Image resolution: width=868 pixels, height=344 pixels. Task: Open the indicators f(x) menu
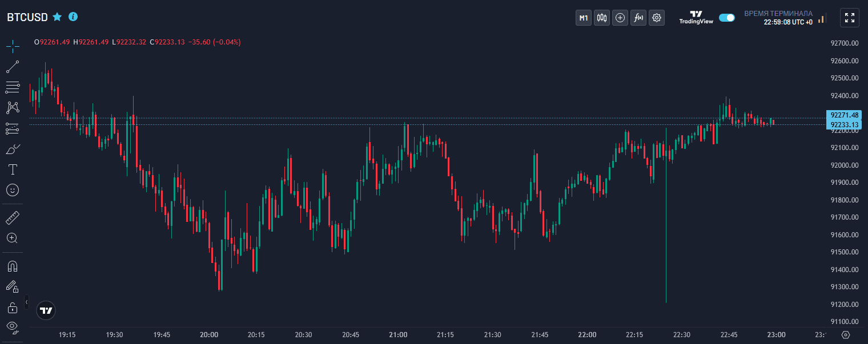coord(638,18)
